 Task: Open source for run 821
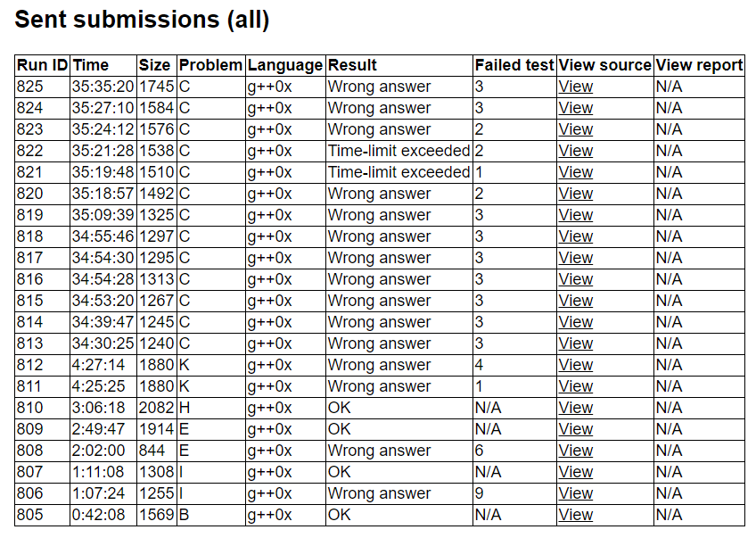click(575, 172)
